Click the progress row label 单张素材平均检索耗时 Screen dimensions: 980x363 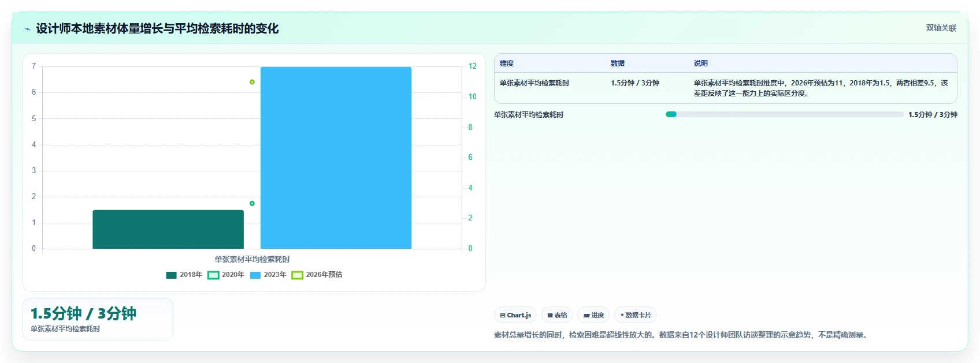click(x=529, y=115)
